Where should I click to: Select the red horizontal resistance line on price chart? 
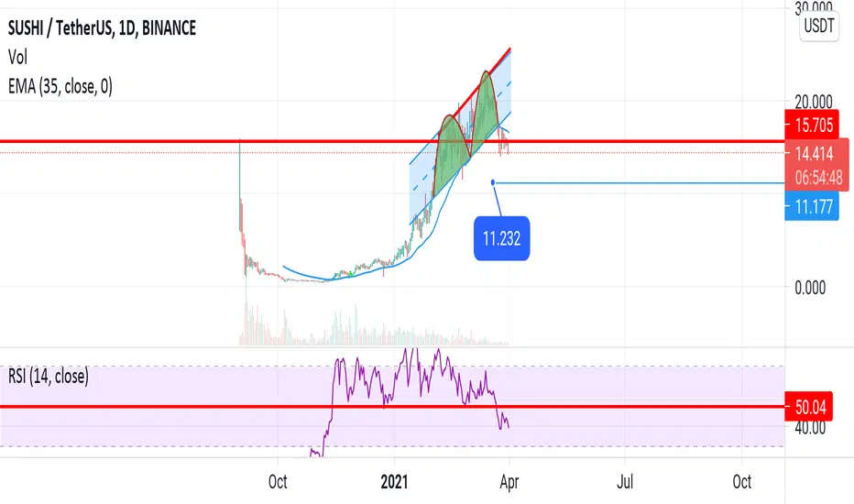point(392,142)
